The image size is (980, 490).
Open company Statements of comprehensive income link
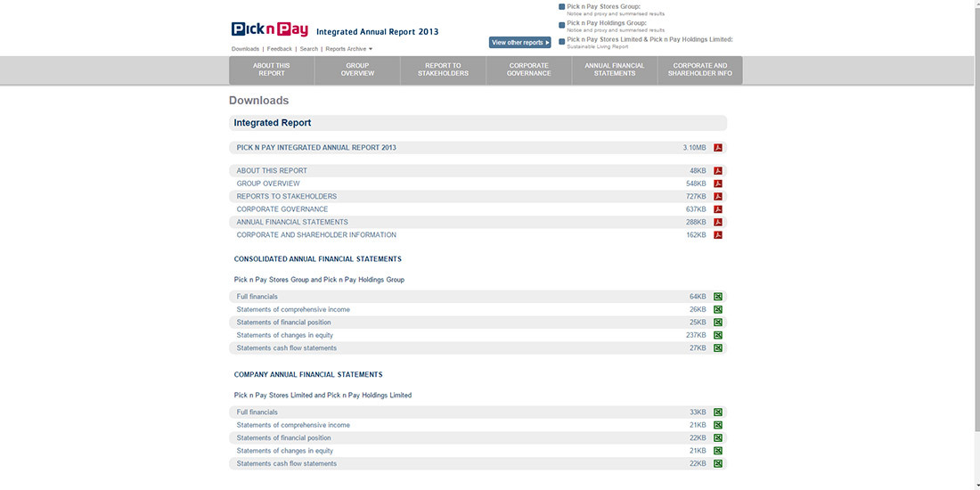[x=293, y=425]
